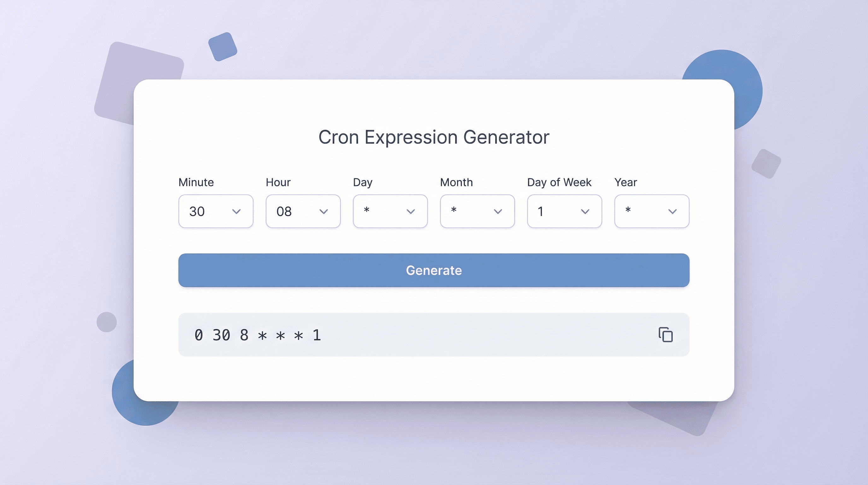Open the Day of Week dropdown

coord(564,211)
